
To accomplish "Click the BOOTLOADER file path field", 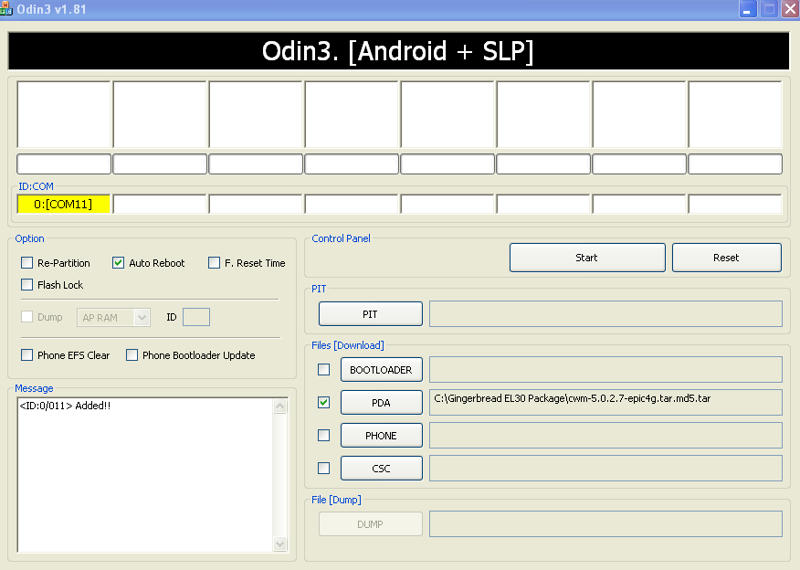I will [x=606, y=369].
